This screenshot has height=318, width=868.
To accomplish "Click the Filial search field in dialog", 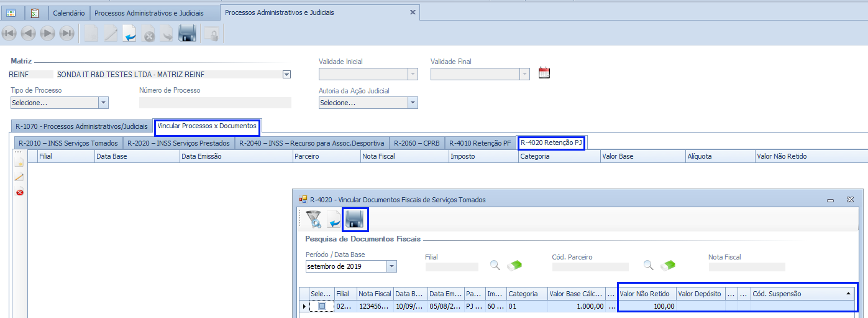I will coord(452,267).
